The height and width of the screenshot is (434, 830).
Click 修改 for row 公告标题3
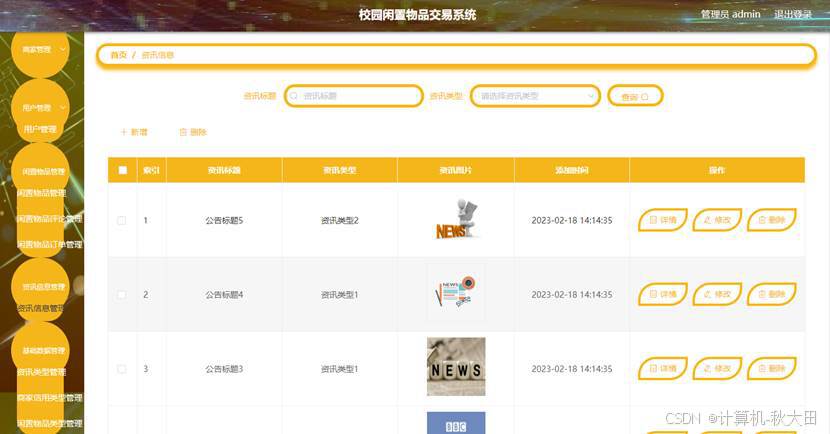click(717, 368)
